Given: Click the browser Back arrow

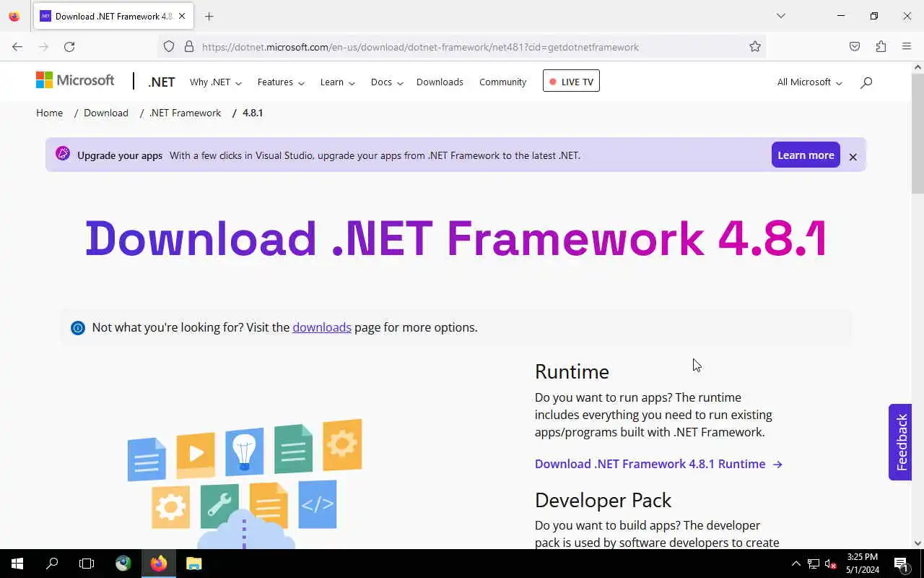Looking at the screenshot, I should click(x=17, y=47).
